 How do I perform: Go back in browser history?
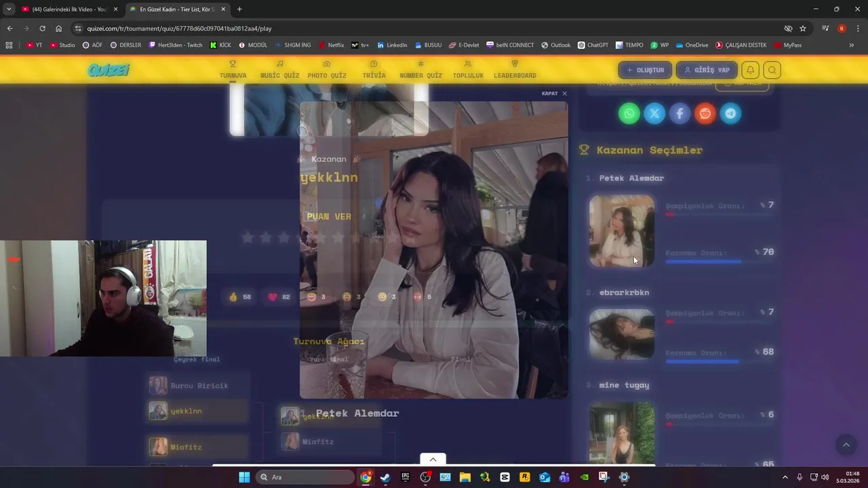[9, 28]
